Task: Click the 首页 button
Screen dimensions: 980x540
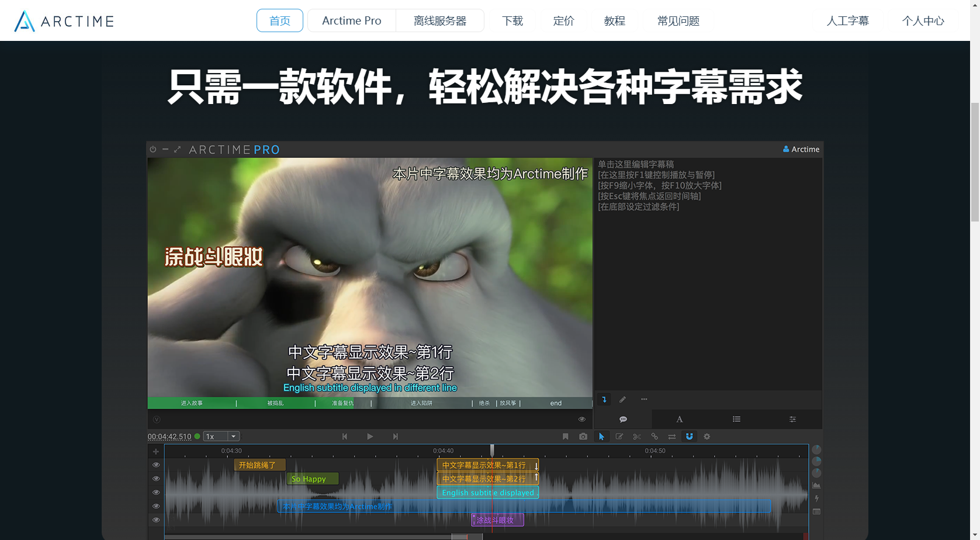Action: pos(280,21)
